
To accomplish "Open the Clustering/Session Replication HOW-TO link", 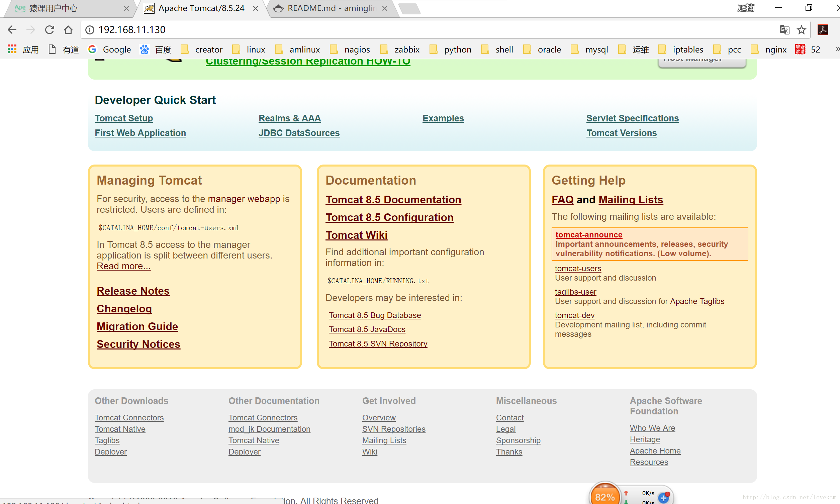I will click(x=308, y=62).
